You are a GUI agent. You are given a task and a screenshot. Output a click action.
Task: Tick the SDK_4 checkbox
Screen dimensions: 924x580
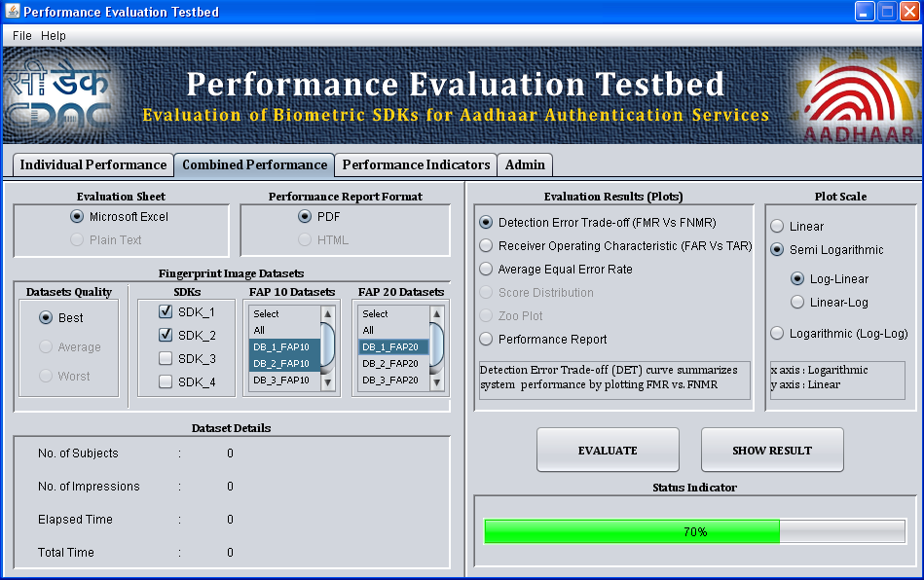click(166, 382)
